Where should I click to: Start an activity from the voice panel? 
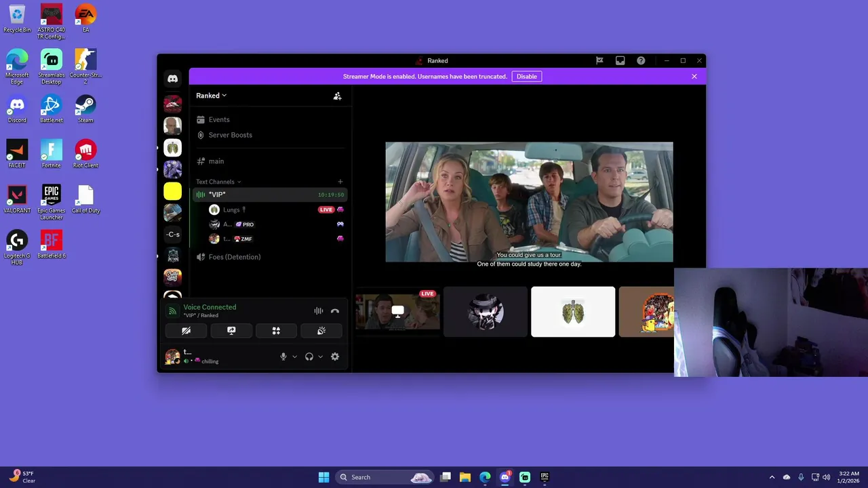tap(276, 331)
